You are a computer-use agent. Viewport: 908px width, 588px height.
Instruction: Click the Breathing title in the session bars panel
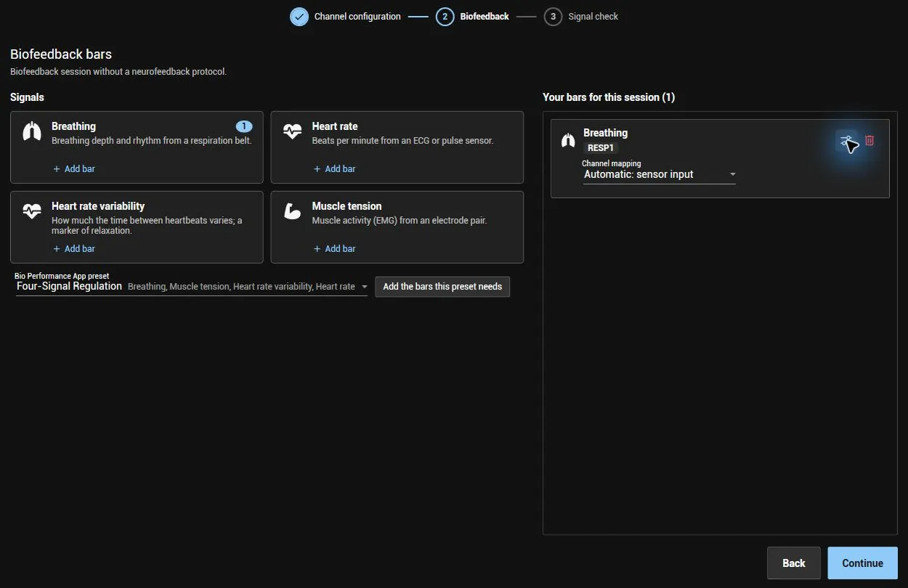click(606, 133)
